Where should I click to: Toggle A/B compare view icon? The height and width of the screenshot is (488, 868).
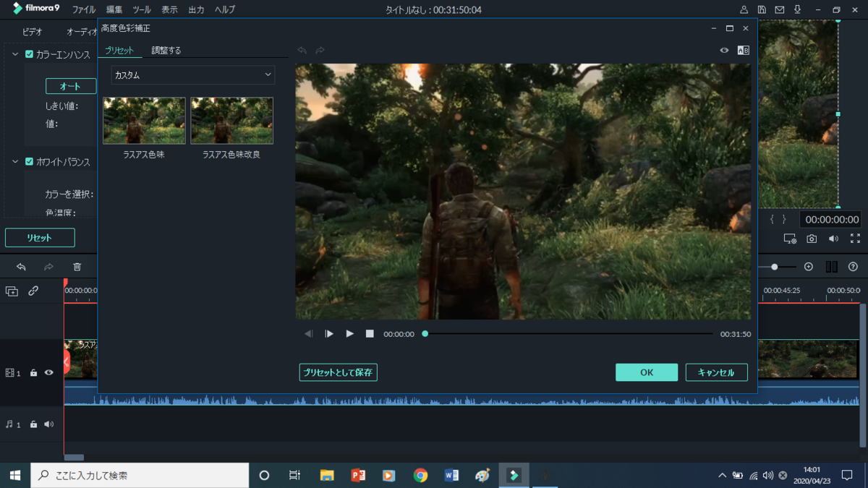click(743, 51)
